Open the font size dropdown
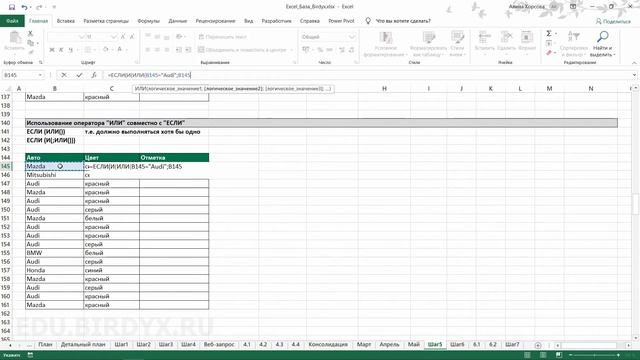Image resolution: width=640 pixels, height=360 pixels. click(113, 37)
